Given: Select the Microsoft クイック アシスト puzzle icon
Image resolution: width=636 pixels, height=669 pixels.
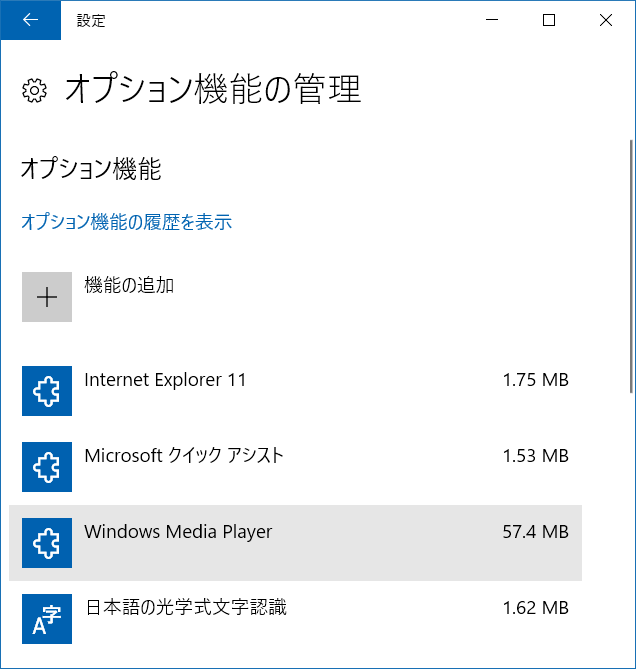Looking at the screenshot, I should click(47, 467).
